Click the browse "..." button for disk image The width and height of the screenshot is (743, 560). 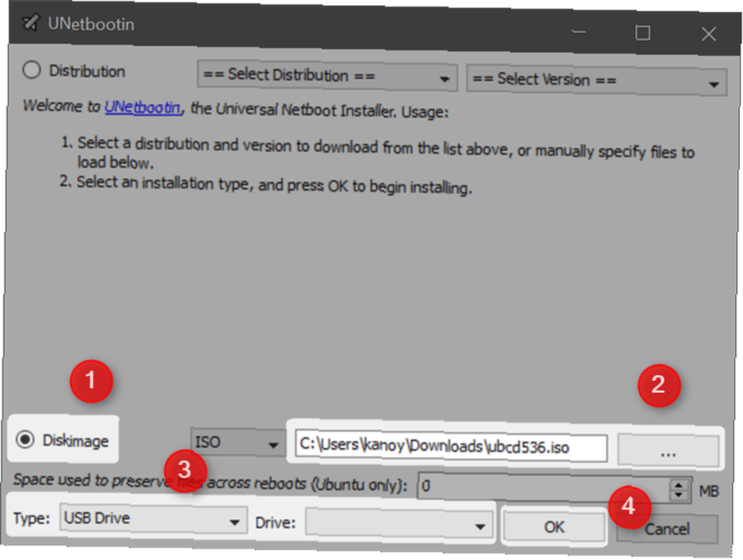668,450
